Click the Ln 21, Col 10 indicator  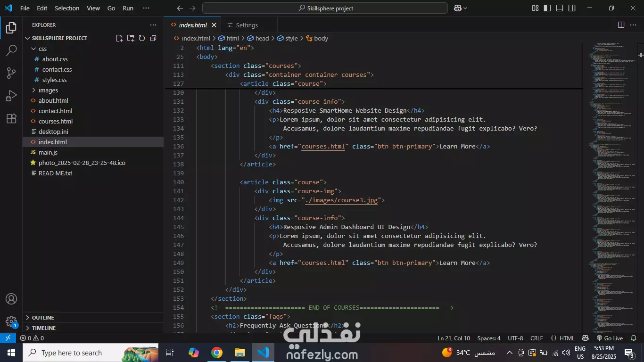tap(454, 338)
